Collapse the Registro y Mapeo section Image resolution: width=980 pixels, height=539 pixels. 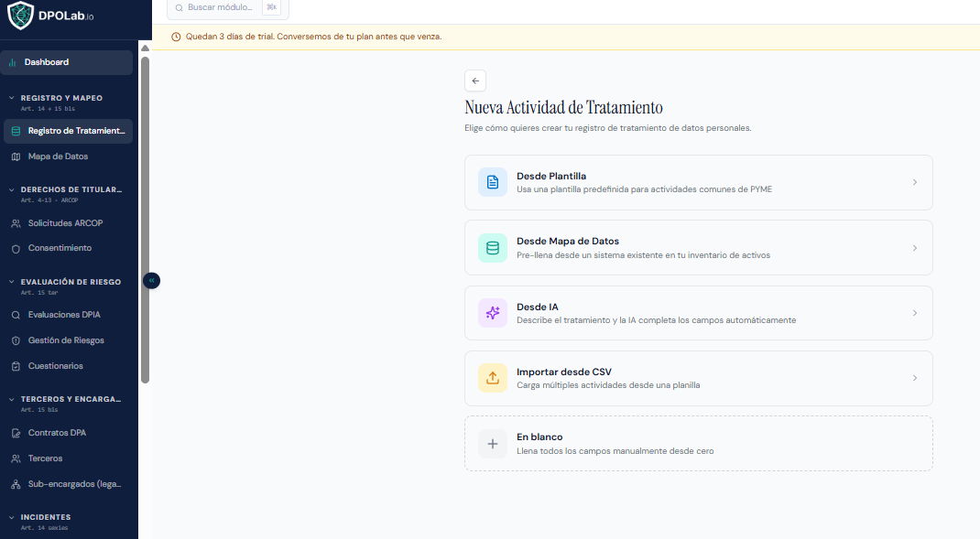click(x=11, y=98)
